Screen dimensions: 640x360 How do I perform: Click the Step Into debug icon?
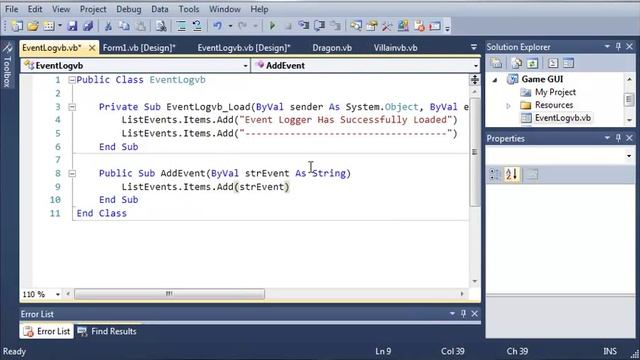pos(304,26)
